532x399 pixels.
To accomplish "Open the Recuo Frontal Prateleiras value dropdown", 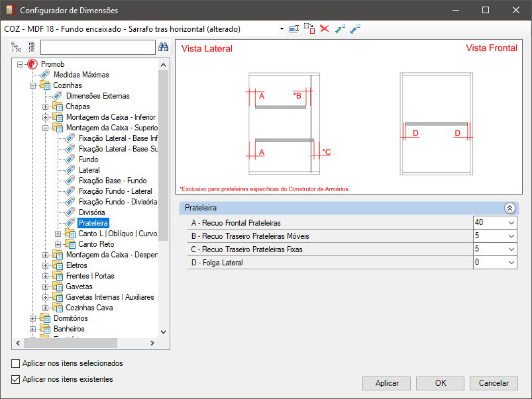I will point(511,223).
